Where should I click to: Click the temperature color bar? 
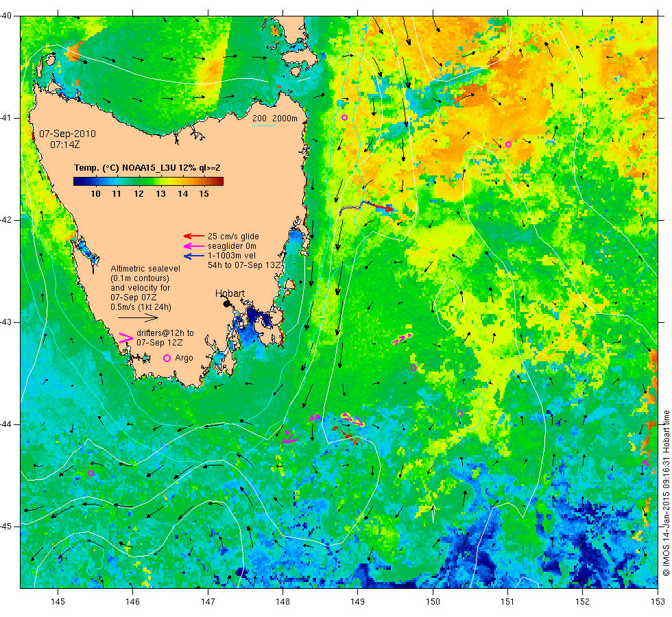pos(148,181)
